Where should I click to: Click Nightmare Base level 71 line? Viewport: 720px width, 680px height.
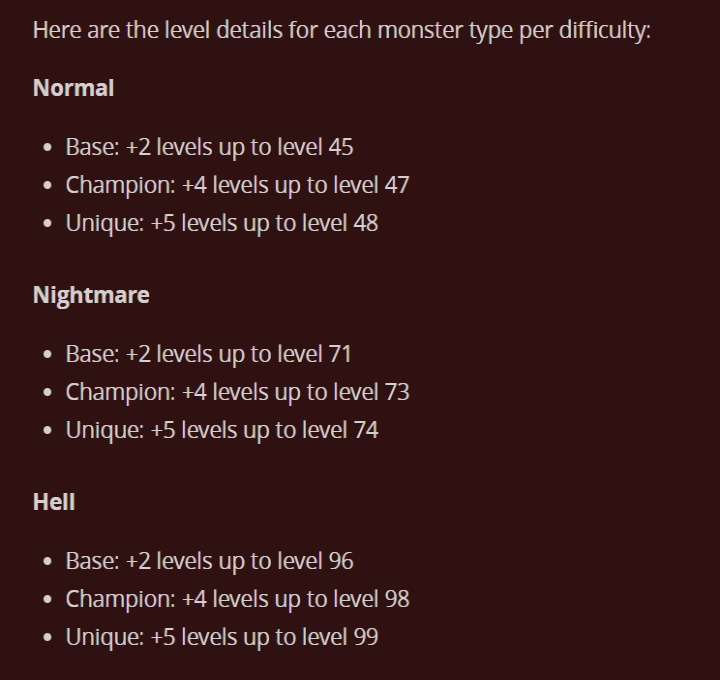[x=208, y=354]
